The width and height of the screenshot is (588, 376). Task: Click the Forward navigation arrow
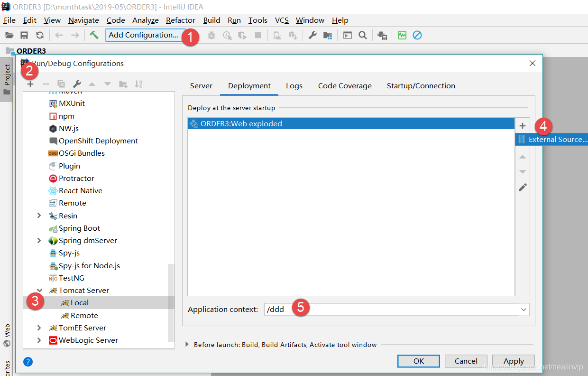[75, 35]
